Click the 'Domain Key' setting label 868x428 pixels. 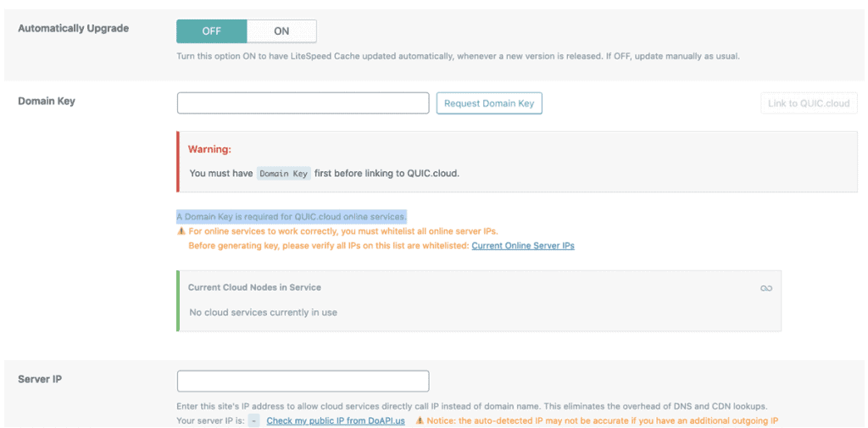click(x=47, y=102)
